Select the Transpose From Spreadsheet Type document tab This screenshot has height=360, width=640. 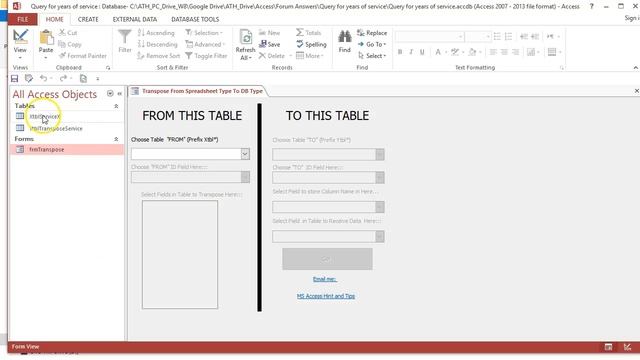pos(198,91)
